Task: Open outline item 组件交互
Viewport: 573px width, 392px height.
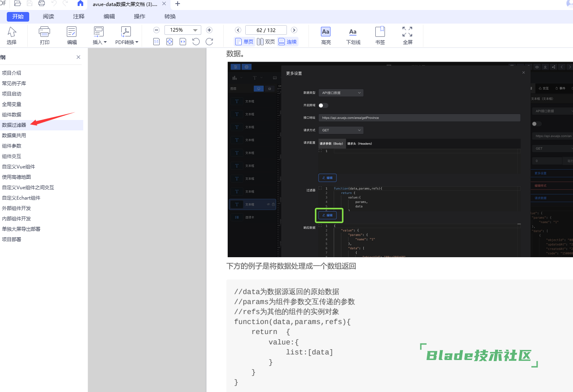Action: 12,156
